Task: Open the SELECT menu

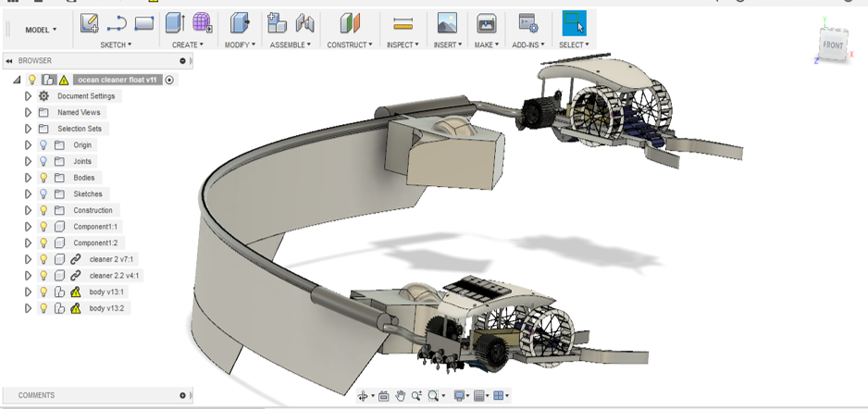Action: click(574, 44)
